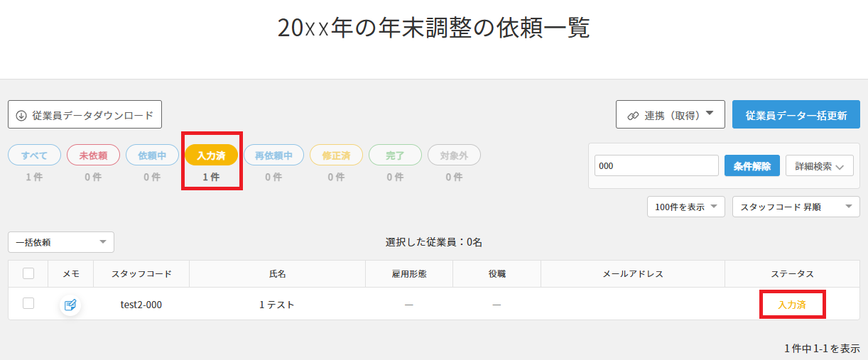Toggle the select-all checkbox in table header
Viewport: 868px width, 360px height.
pyautogui.click(x=28, y=273)
